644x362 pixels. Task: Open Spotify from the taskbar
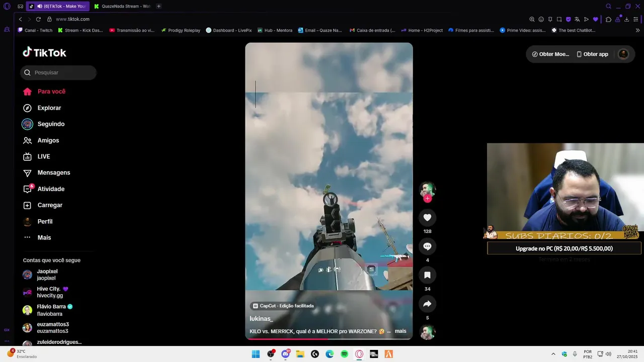point(344,354)
